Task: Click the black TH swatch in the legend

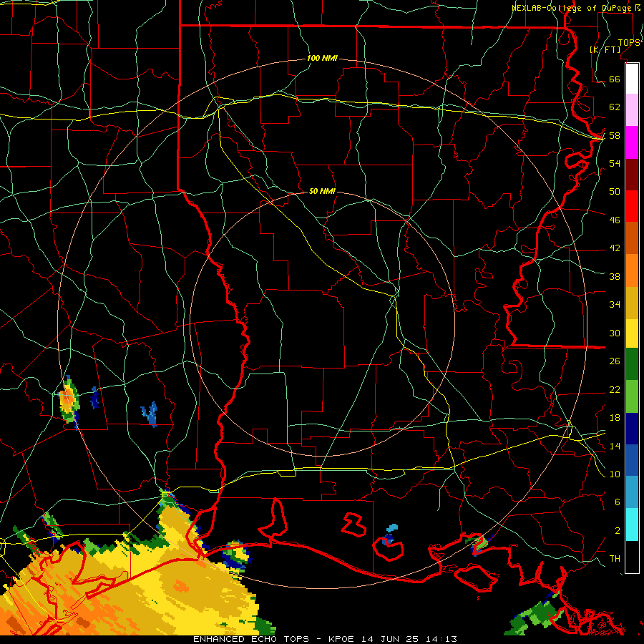Action: click(x=632, y=557)
